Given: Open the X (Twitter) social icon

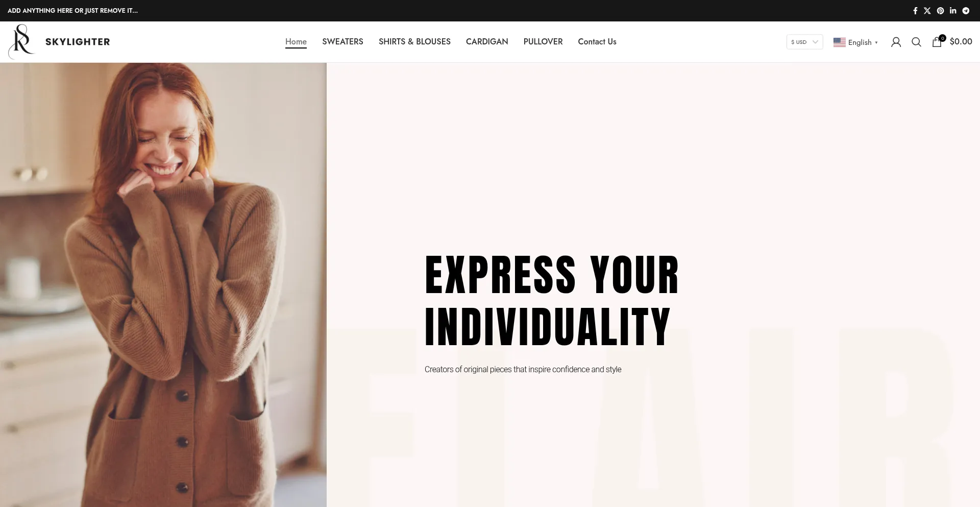Looking at the screenshot, I should tap(927, 11).
